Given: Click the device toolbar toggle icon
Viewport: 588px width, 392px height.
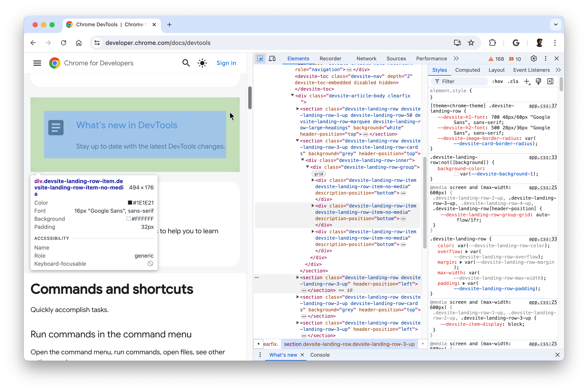Looking at the screenshot, I should click(272, 59).
